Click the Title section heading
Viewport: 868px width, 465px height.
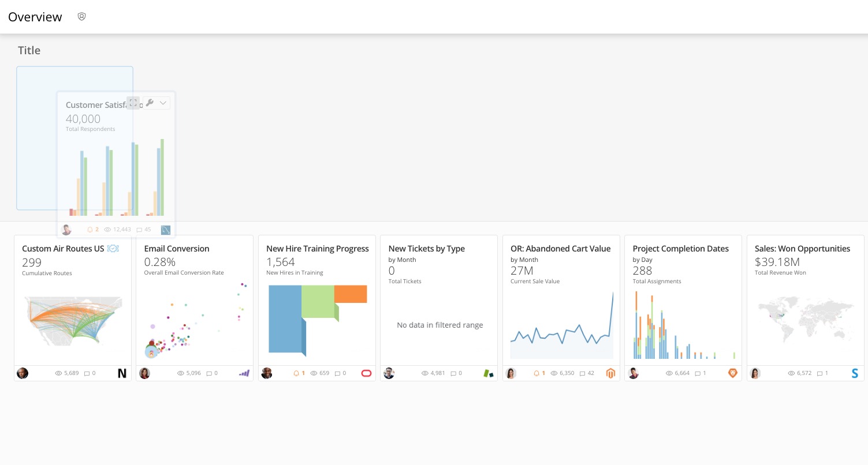click(29, 50)
